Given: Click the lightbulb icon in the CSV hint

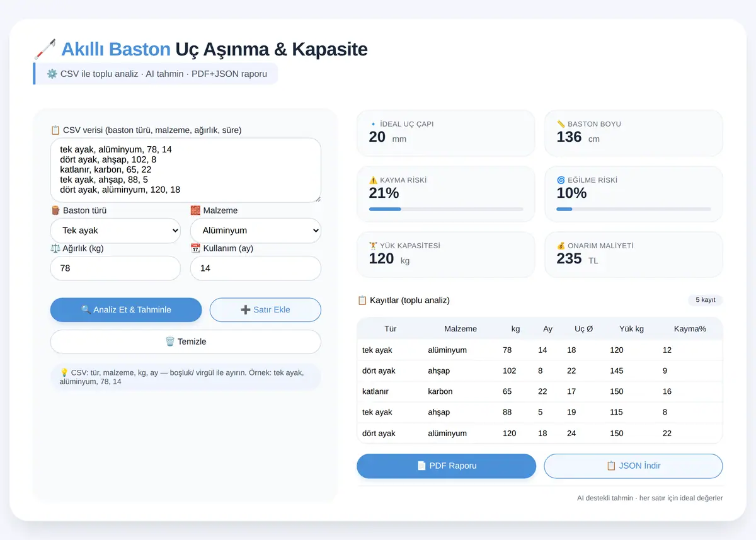Looking at the screenshot, I should [64, 372].
